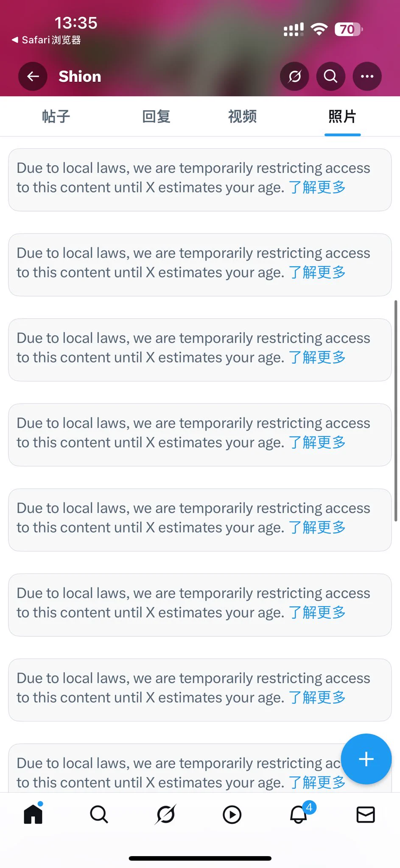Click the vertical scrollbar on right edge

[396, 410]
